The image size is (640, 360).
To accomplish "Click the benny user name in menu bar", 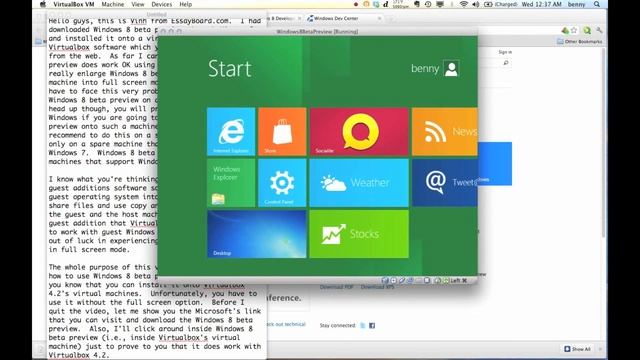I will [x=576, y=4].
